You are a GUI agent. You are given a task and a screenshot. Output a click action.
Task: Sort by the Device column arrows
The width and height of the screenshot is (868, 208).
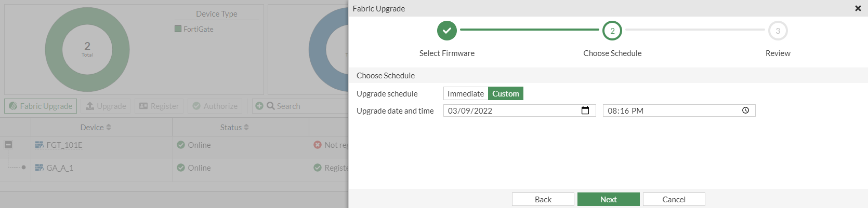[109, 128]
